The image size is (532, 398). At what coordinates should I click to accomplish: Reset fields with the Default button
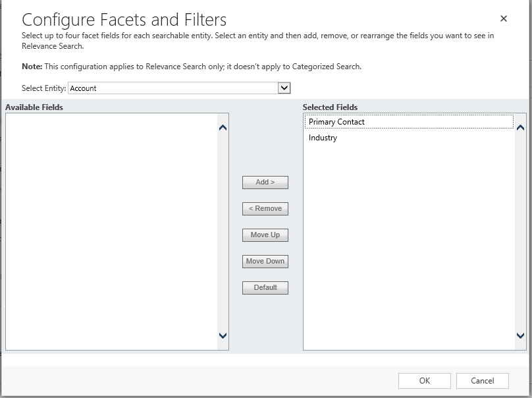(x=265, y=288)
